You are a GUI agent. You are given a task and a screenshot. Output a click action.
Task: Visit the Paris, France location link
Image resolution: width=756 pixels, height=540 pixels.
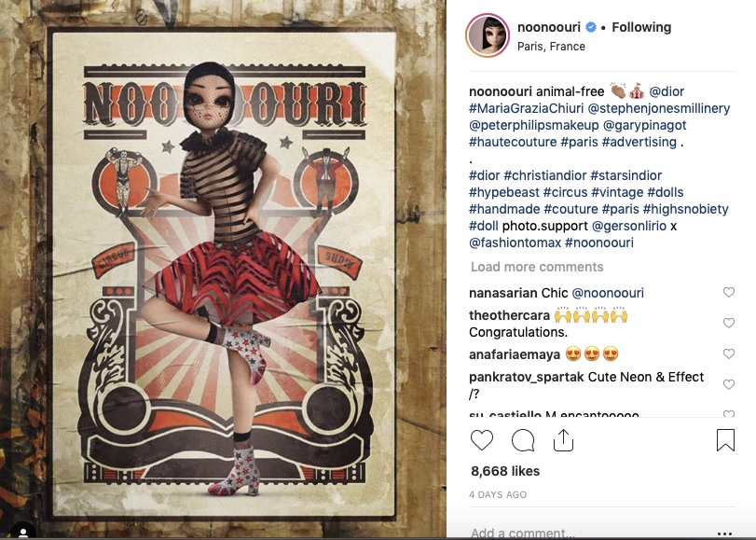(x=551, y=47)
